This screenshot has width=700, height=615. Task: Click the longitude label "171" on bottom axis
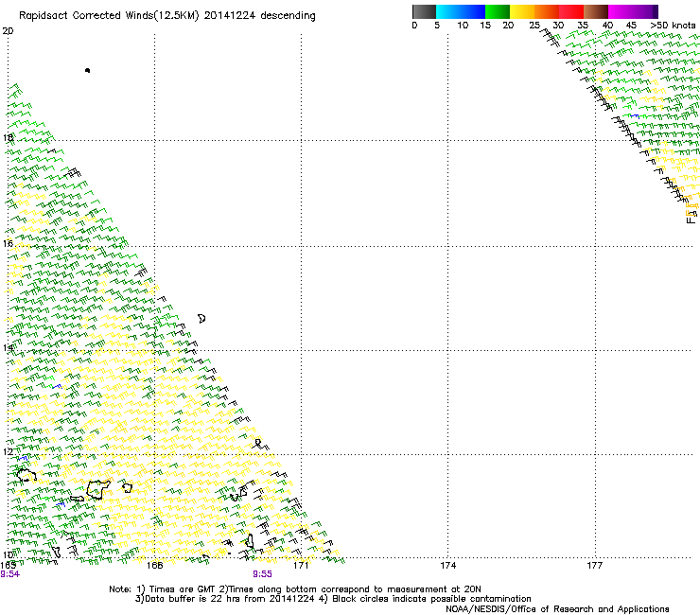click(301, 566)
